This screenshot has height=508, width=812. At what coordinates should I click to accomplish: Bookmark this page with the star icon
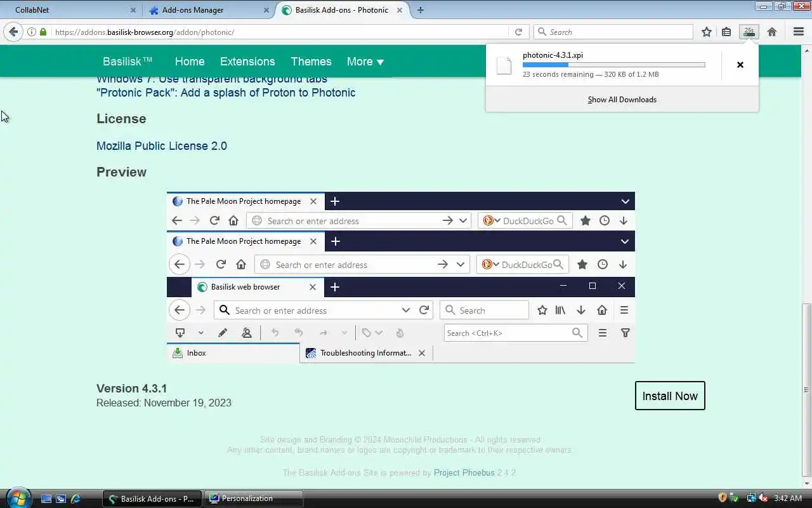point(707,32)
